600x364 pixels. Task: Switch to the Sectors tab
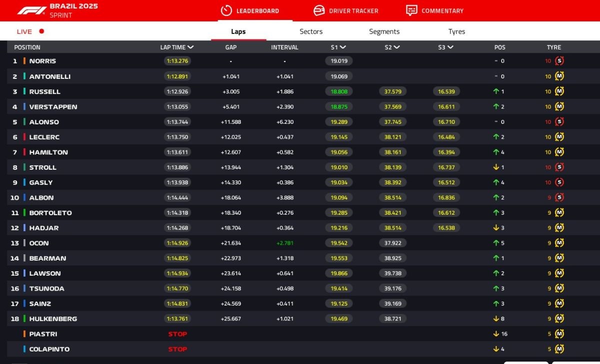311,31
